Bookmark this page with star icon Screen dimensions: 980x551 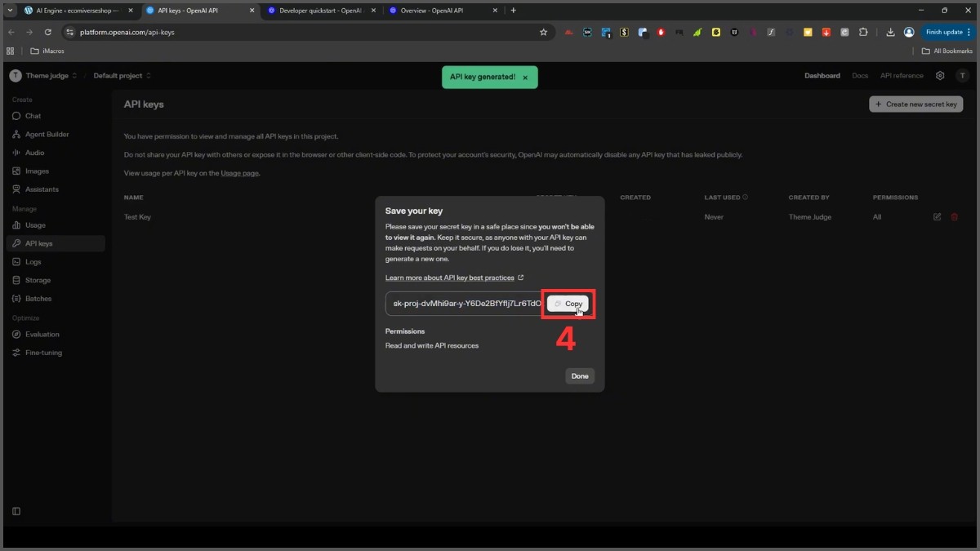pyautogui.click(x=543, y=32)
